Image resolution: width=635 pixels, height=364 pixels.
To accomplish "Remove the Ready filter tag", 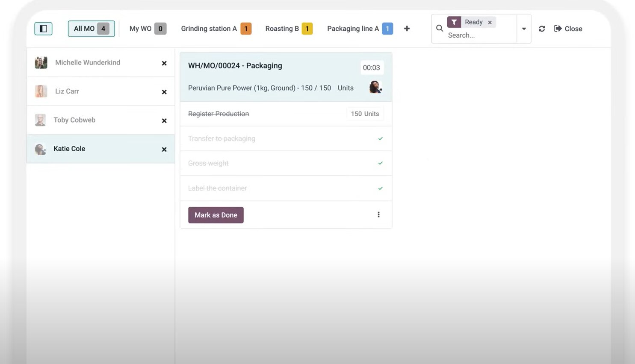I will [x=490, y=22].
